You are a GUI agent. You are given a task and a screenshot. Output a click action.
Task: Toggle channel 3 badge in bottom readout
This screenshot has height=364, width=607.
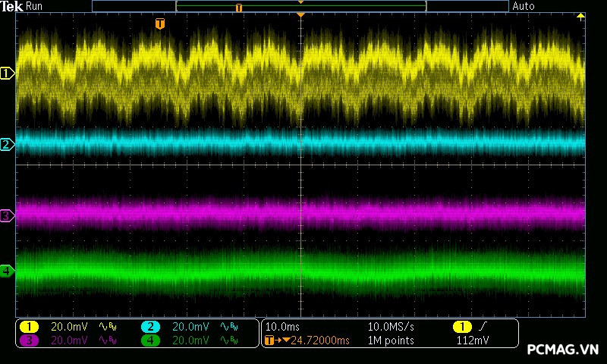point(29,340)
